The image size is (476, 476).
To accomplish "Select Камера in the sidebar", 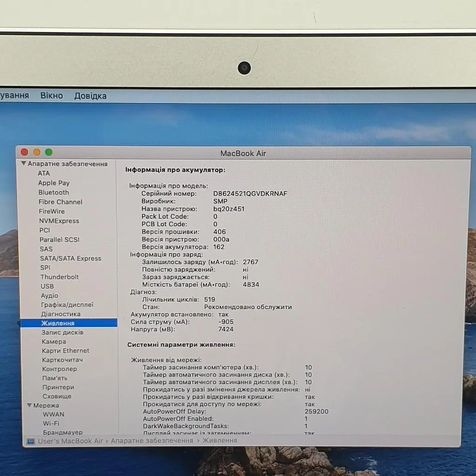I will 54,341.
